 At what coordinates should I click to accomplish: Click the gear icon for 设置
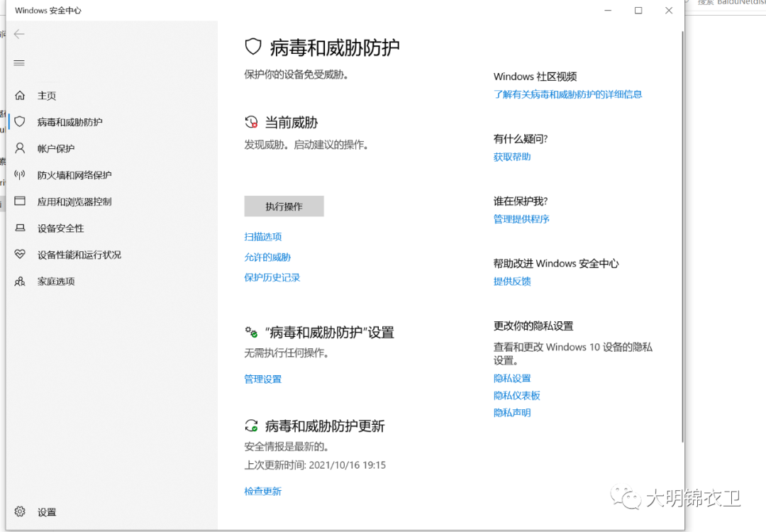tap(20, 511)
